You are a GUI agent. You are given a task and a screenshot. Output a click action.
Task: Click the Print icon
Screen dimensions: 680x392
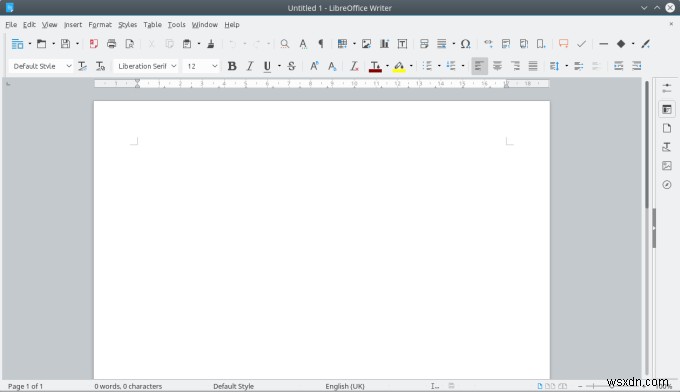[111, 44]
